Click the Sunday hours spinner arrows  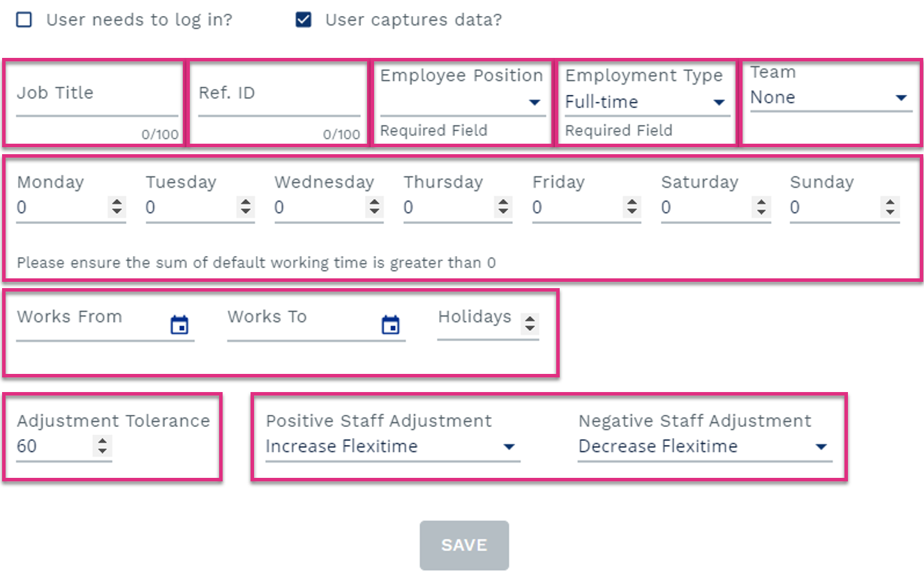pos(890,207)
